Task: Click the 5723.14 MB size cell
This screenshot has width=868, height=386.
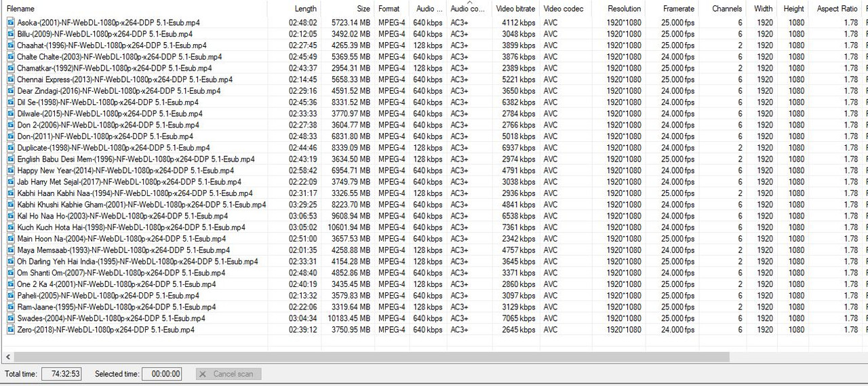Action: (351, 22)
